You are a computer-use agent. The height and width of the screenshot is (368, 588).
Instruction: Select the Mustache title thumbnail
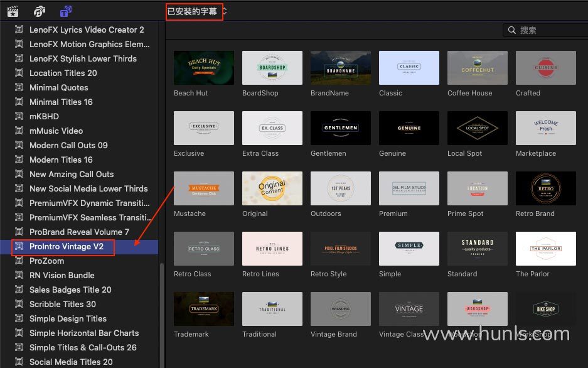pyautogui.click(x=203, y=188)
